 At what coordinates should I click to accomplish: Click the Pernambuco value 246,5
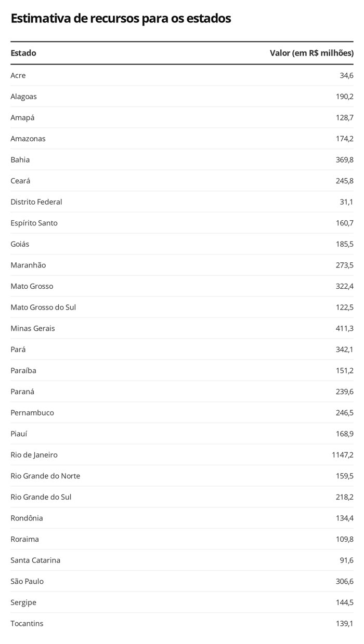344,412
